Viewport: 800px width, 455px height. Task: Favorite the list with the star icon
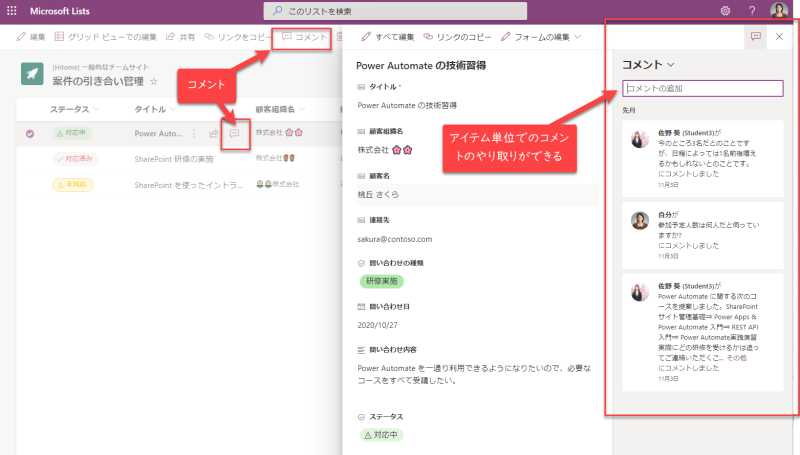(154, 82)
